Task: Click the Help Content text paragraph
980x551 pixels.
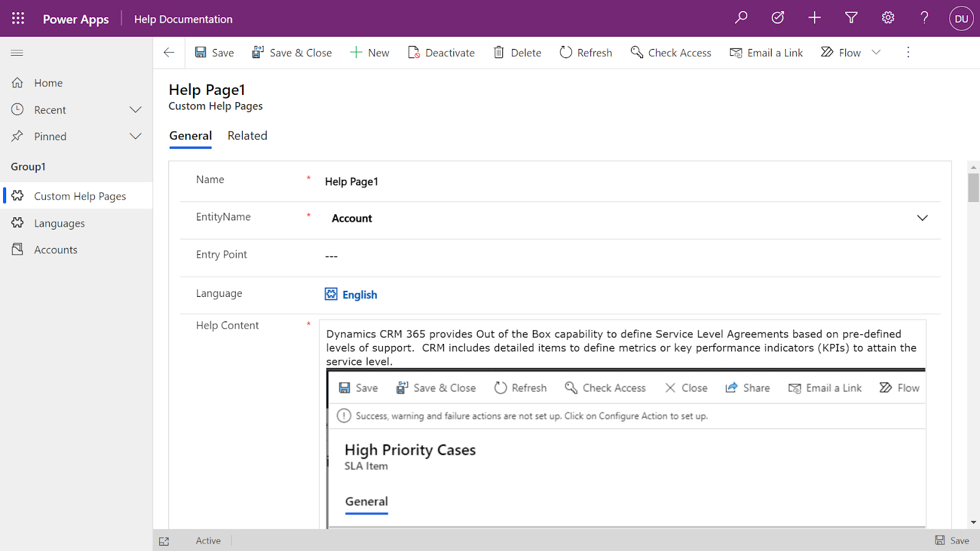Action: tap(622, 348)
